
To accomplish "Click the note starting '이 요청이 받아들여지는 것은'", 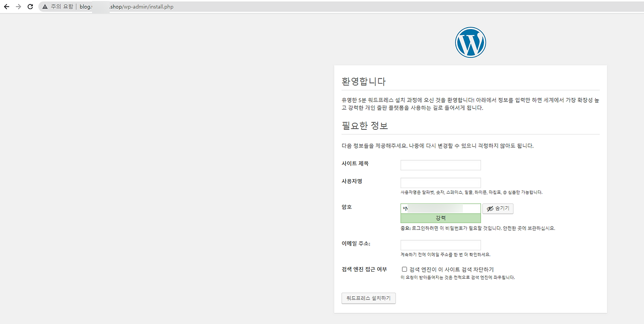I will point(457,277).
